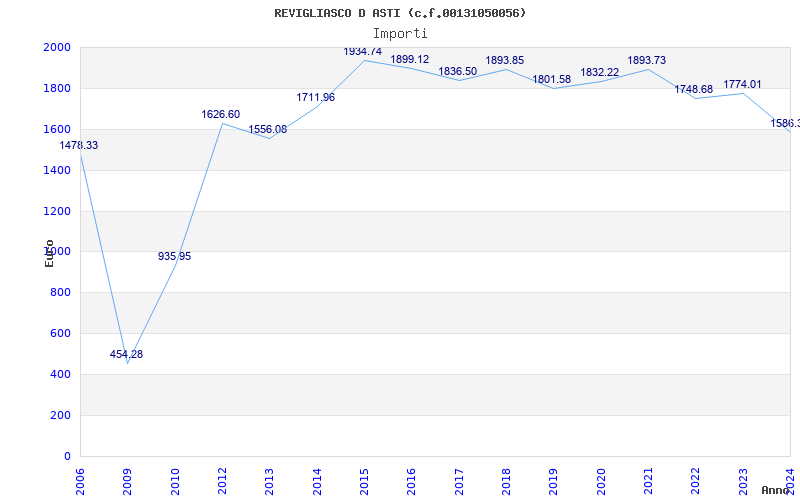Click y-axis value 600
The width and height of the screenshot is (800, 500).
pos(60,333)
